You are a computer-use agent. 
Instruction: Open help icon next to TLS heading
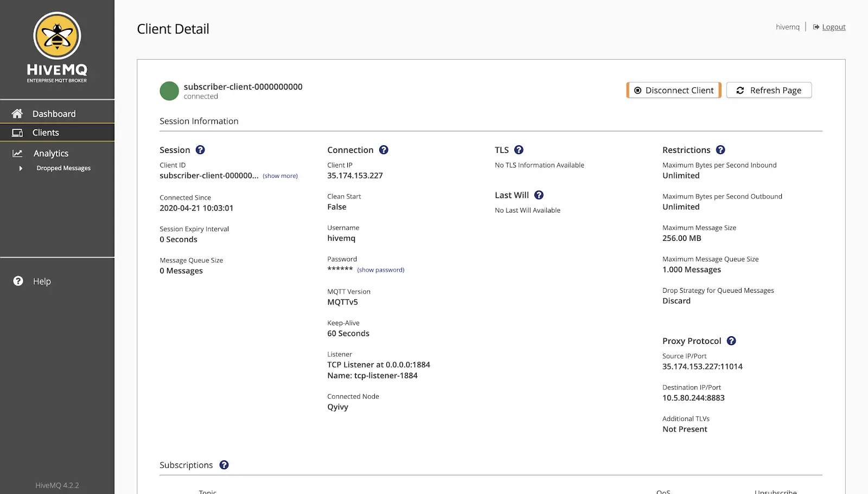519,150
